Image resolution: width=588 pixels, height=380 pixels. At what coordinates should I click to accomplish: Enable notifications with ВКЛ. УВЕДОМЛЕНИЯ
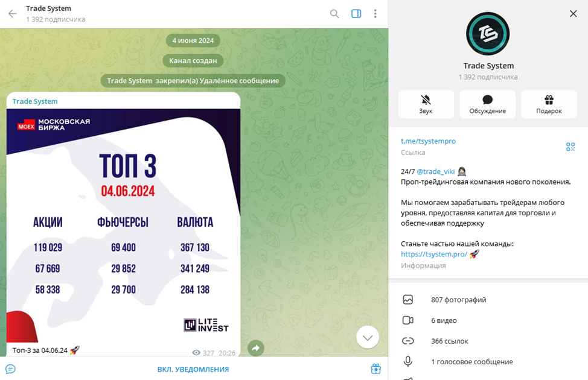coord(193,369)
